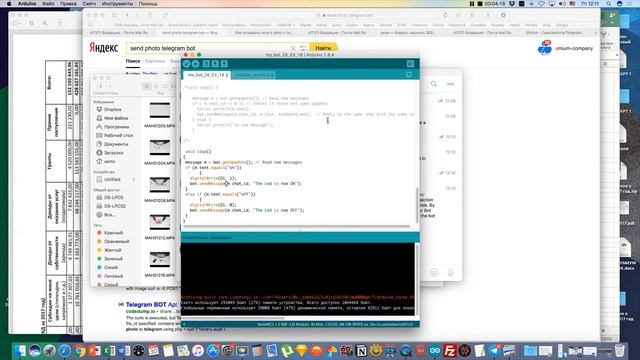Eject the Untitled volume
The height and width of the screenshot is (360, 640).
pos(133,180)
